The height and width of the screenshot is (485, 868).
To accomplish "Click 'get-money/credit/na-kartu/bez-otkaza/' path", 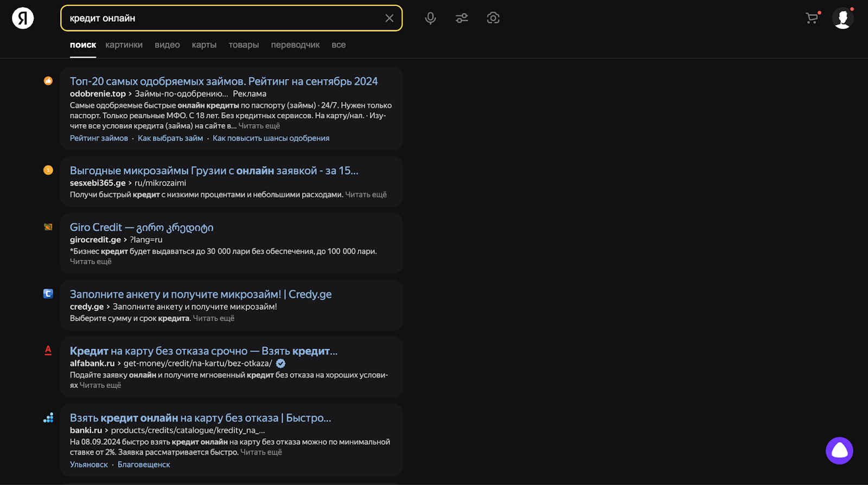I will (x=198, y=363).
